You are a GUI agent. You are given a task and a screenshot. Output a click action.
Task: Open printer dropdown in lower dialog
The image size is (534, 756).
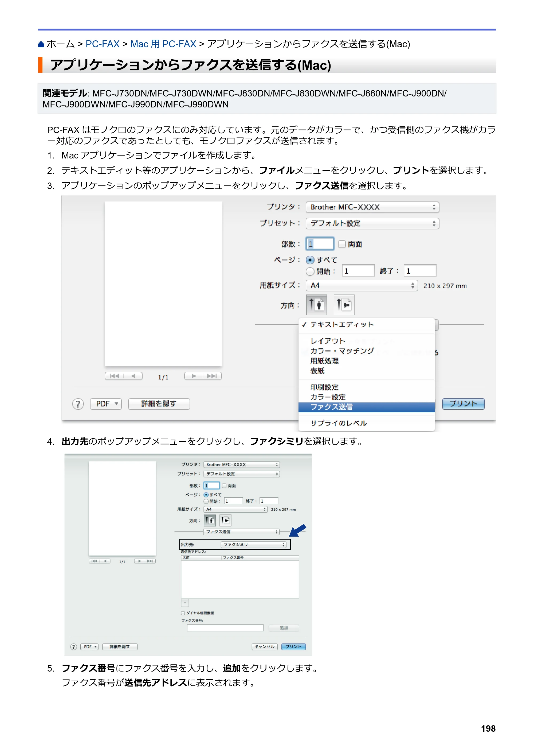241,465
